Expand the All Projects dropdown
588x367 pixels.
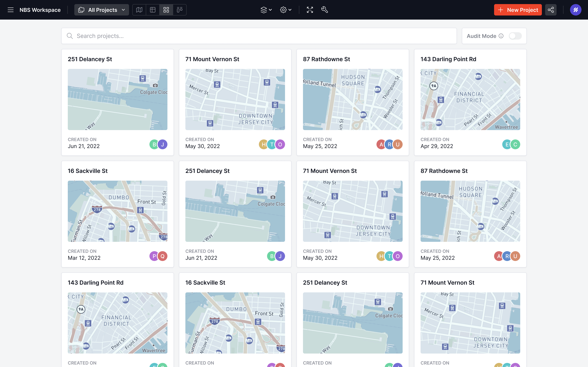[101, 10]
